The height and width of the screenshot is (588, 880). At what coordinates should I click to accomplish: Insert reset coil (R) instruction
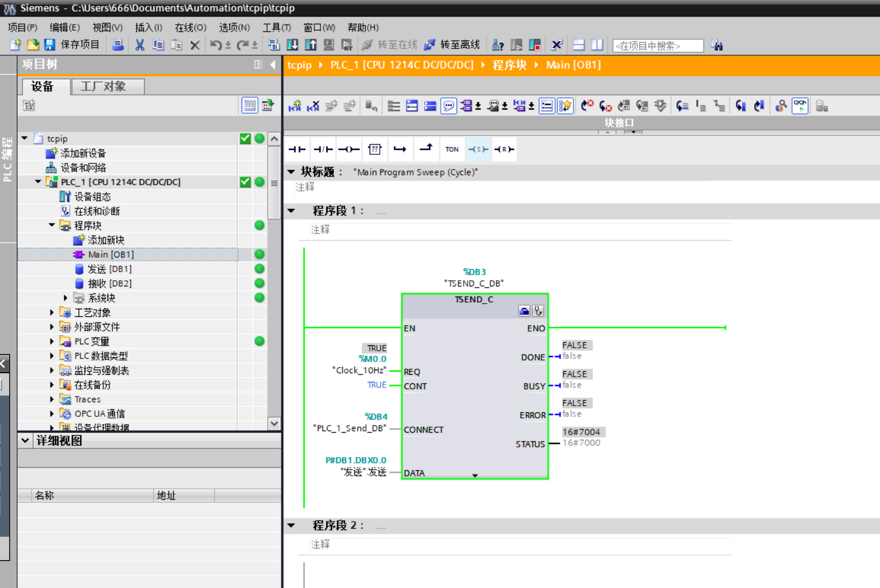click(504, 149)
